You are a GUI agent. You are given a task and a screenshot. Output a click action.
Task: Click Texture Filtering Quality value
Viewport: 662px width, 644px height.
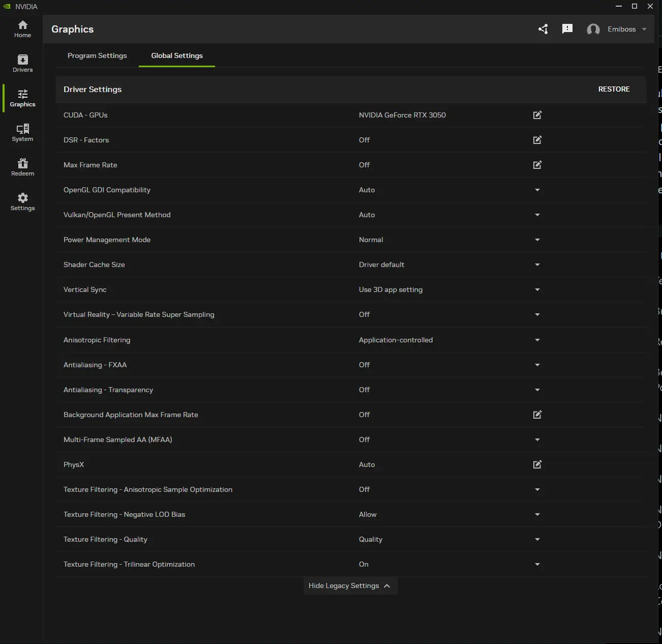370,539
